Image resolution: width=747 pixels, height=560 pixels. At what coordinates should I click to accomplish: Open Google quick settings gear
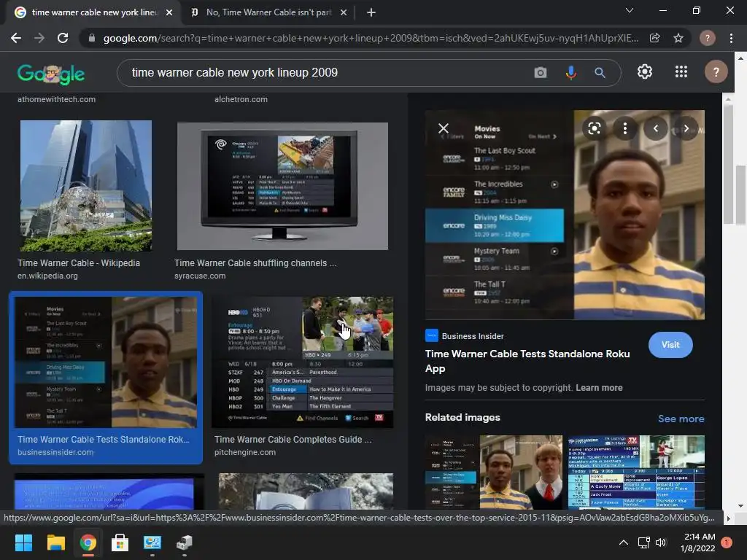click(x=645, y=72)
